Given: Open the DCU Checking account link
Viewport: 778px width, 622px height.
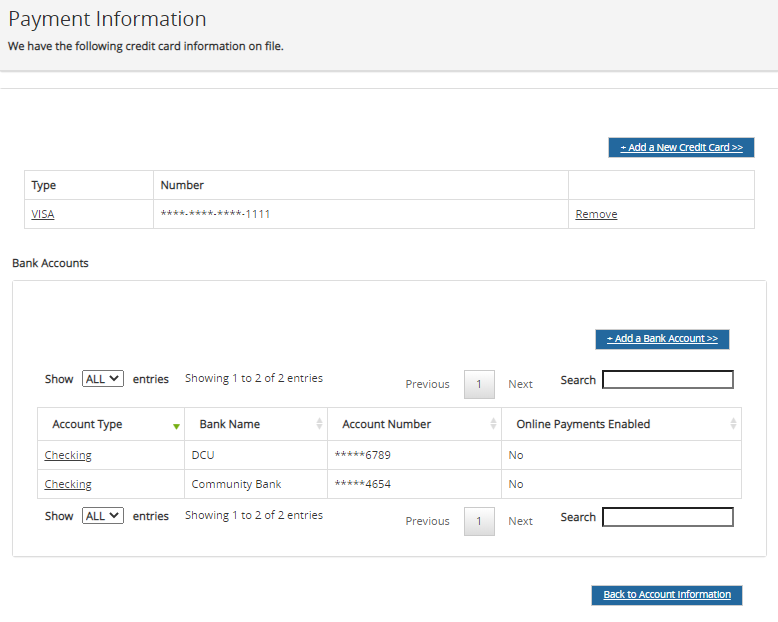Looking at the screenshot, I should coord(68,455).
